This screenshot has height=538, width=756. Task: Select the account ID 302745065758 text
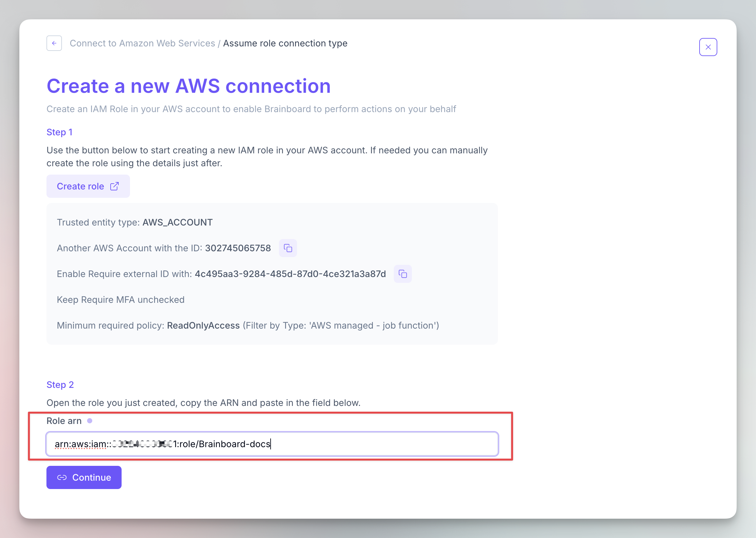coord(238,248)
